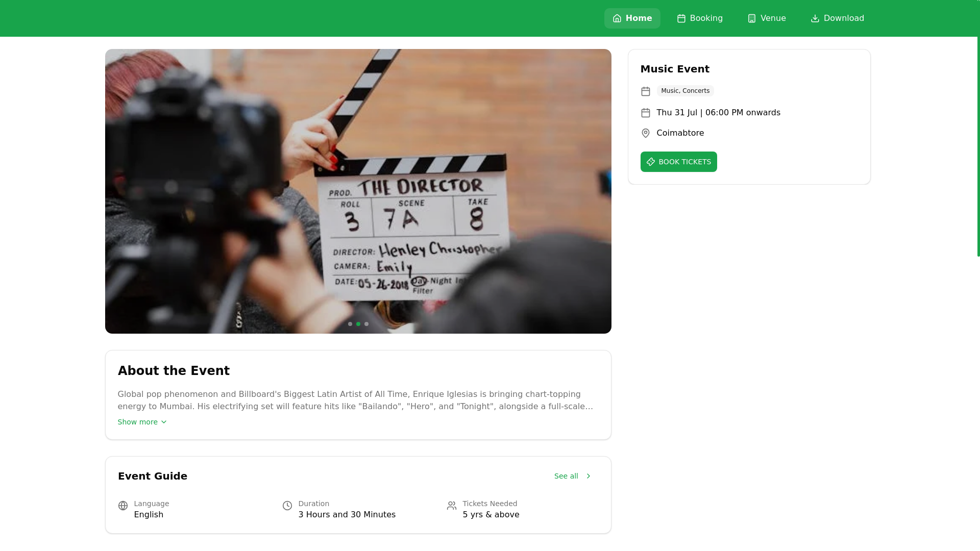Switch to the Venue tab
The image size is (980, 551).
tap(766, 18)
